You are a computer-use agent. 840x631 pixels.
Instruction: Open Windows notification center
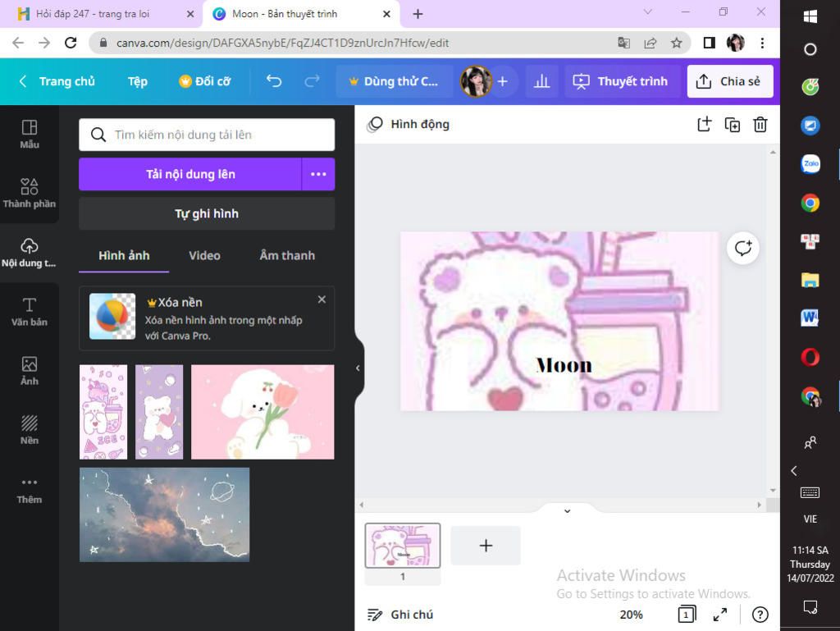tap(810, 607)
